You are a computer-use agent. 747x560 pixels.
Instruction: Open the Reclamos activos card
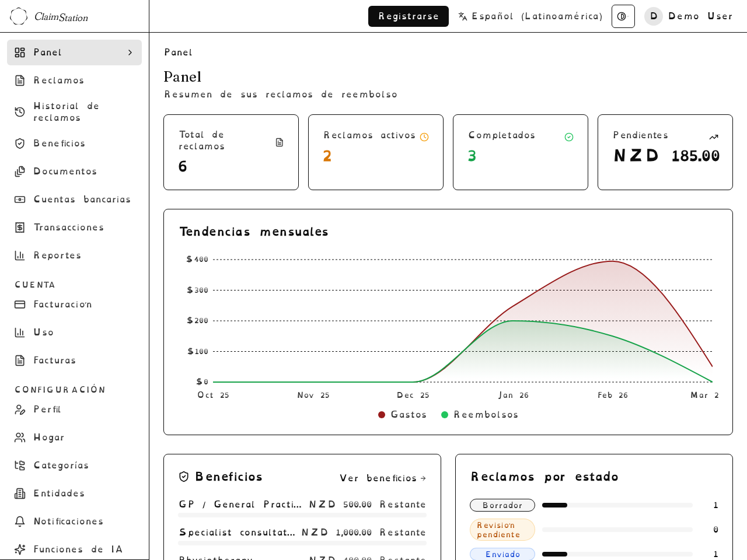coord(376,152)
